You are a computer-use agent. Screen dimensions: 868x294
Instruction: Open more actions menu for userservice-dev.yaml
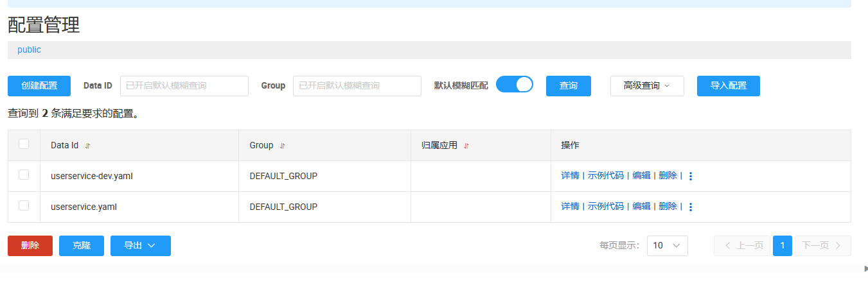click(691, 176)
